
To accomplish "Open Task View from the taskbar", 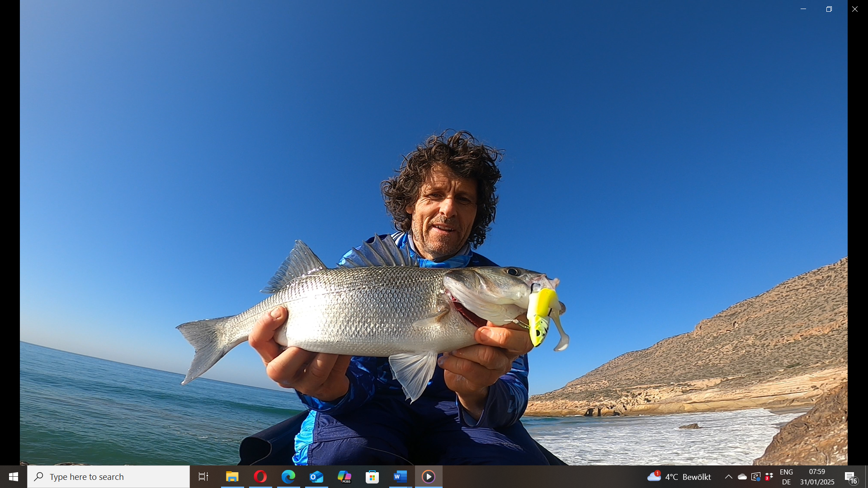I will point(203,477).
